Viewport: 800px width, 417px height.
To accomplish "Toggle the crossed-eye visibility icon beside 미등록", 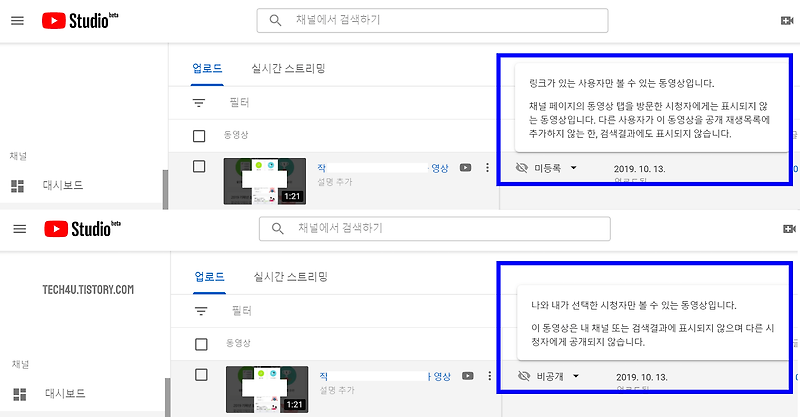I will (x=521, y=168).
